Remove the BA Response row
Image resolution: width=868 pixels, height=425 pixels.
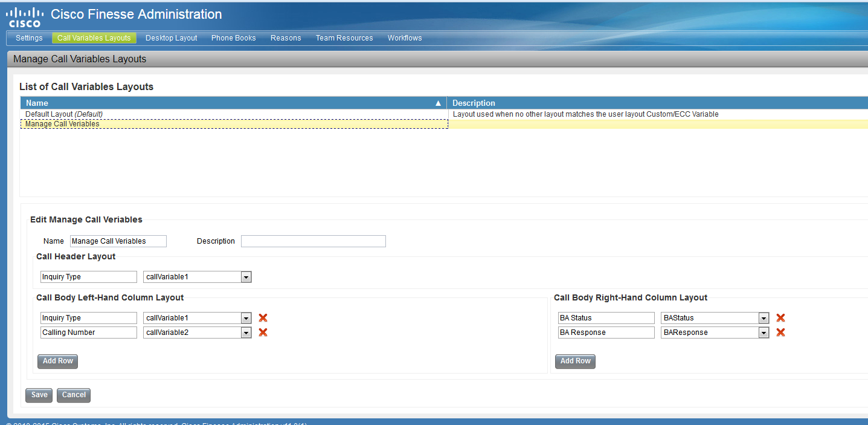pos(780,333)
